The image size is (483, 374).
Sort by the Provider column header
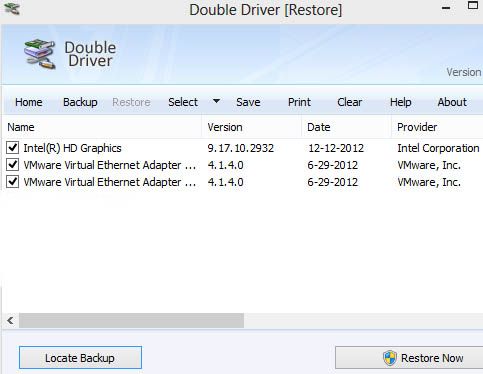tap(437, 127)
